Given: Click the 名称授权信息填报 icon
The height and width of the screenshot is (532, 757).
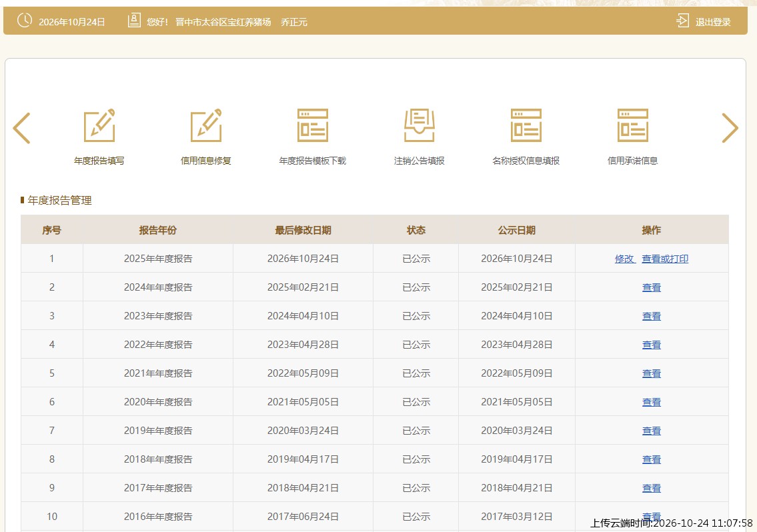Looking at the screenshot, I should pos(526,125).
